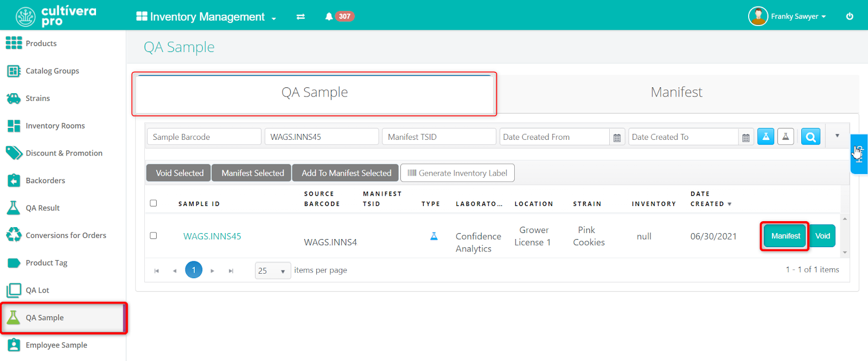The height and width of the screenshot is (361, 868).
Task: Open the 25 items per page dropdown
Action: pos(273,270)
